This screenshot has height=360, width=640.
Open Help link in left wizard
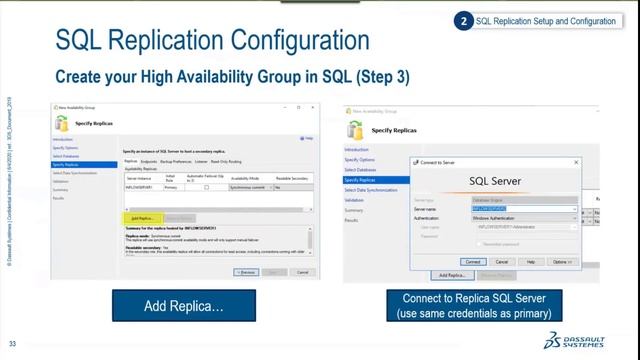click(x=307, y=138)
